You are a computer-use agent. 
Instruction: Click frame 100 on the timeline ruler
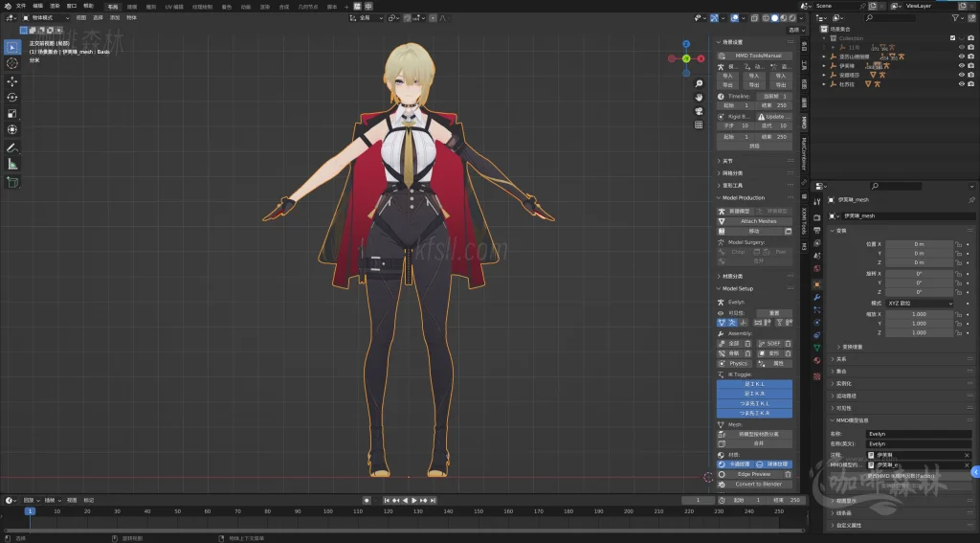(328, 511)
